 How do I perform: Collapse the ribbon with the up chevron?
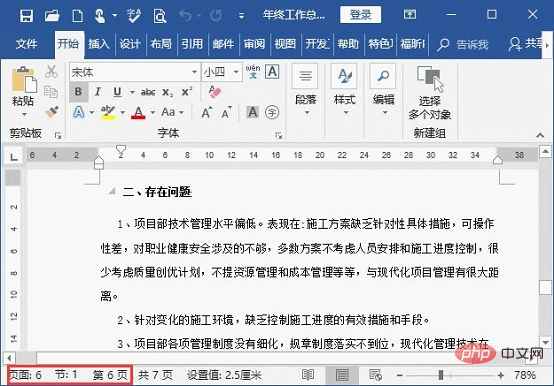tap(540, 135)
